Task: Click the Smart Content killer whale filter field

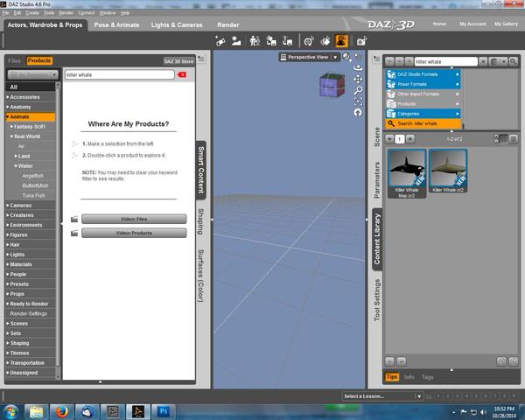Action: (x=120, y=74)
